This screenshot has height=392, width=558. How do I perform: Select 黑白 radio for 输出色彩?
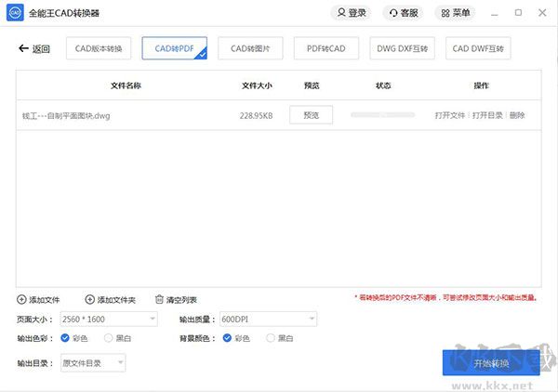(108, 337)
